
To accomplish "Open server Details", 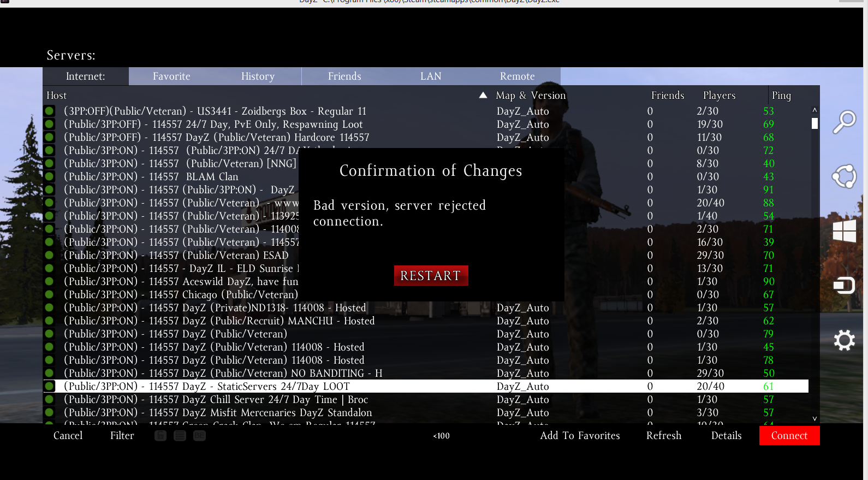I will click(726, 435).
